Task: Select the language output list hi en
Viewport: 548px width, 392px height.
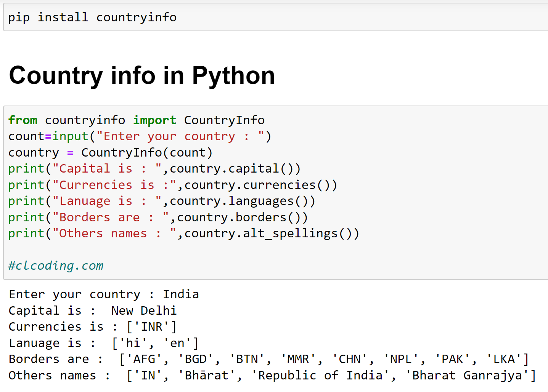Action: click(x=103, y=342)
